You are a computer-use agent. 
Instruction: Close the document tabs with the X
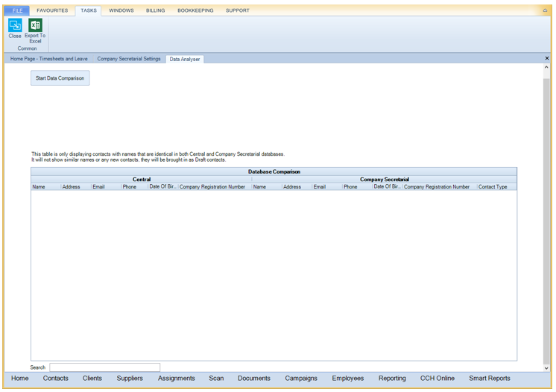(x=547, y=58)
